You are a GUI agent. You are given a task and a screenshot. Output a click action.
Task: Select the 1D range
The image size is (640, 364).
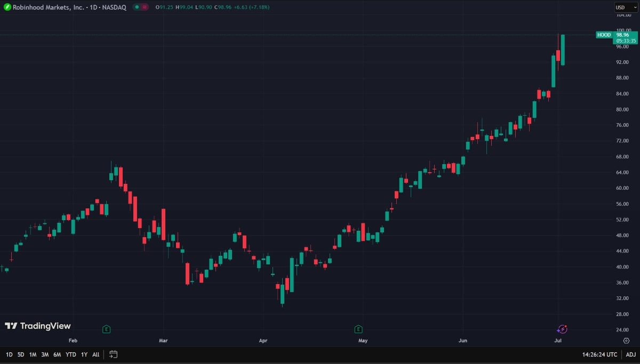click(9, 354)
